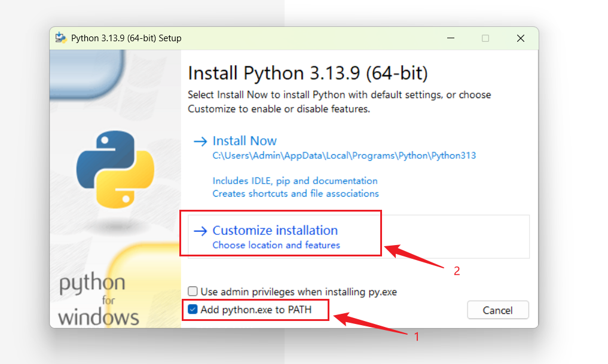Click the Python logo image in sidebar
The image size is (608, 364).
point(115,169)
